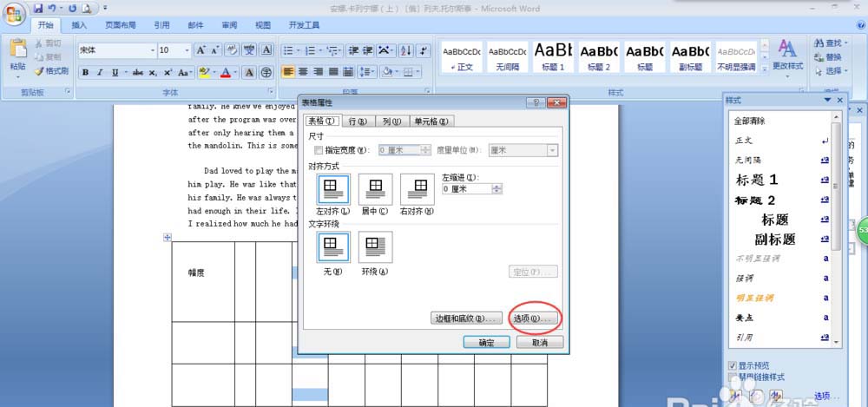The height and width of the screenshot is (407, 868).
Task: Apply Strikethrough formatting
Action: [138, 73]
